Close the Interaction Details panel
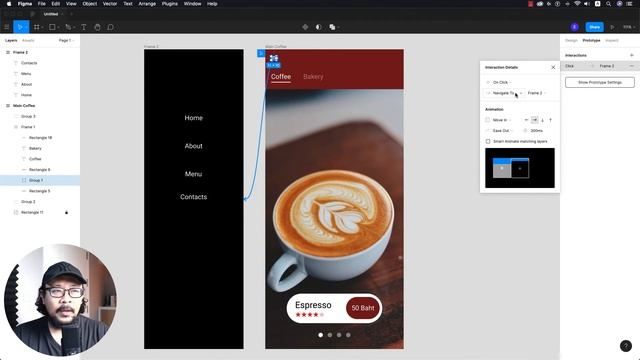640x360 pixels. [553, 67]
